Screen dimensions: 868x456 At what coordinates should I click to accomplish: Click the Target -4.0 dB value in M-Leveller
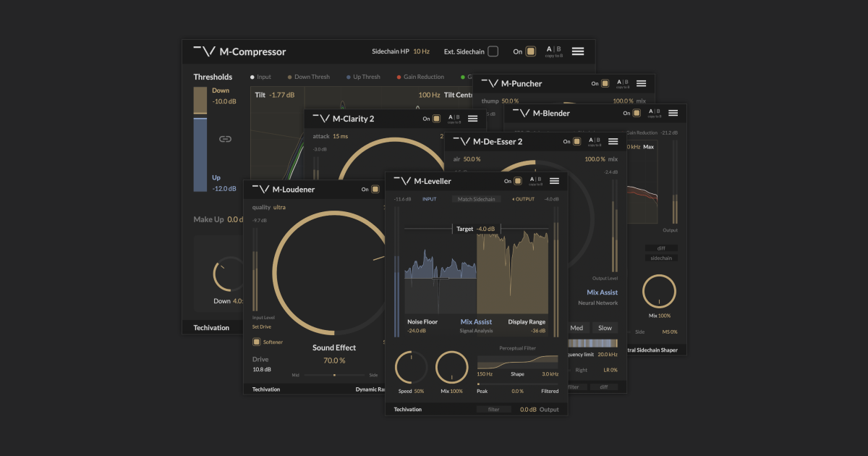tap(485, 229)
